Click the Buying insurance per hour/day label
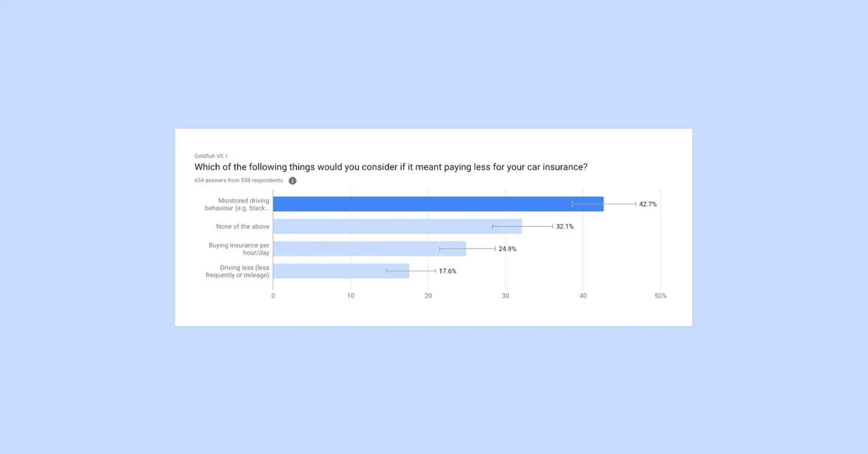 [239, 249]
